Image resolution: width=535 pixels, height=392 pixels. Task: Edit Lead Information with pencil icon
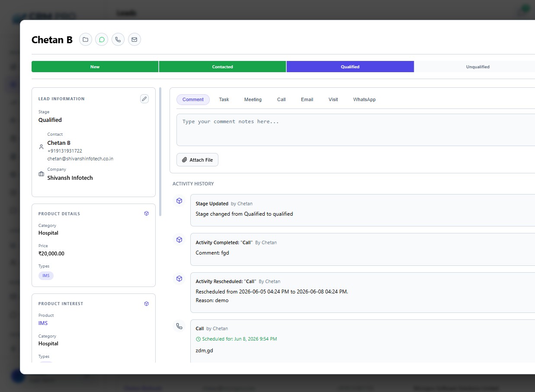(144, 99)
